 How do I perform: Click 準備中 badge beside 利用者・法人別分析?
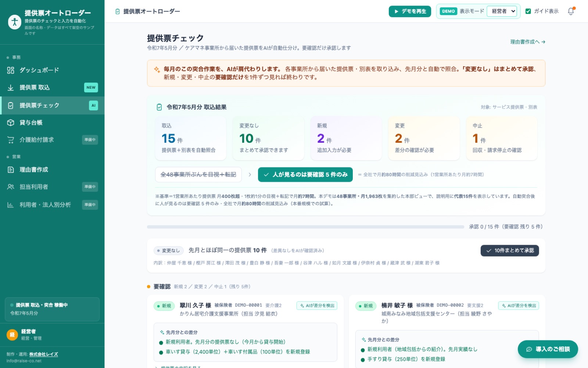pyautogui.click(x=90, y=205)
